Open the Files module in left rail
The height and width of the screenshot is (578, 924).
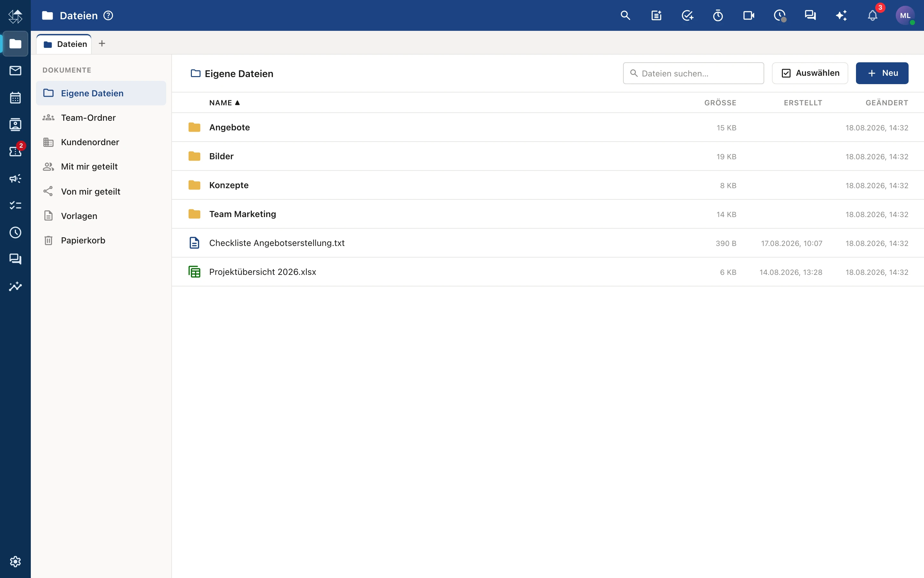[15, 44]
